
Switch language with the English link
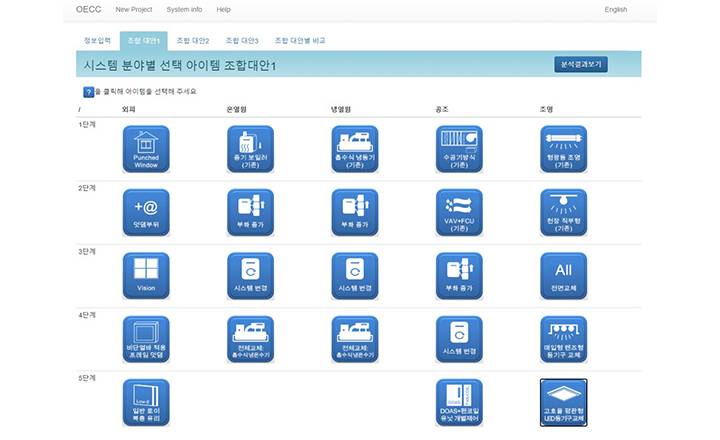615,9
